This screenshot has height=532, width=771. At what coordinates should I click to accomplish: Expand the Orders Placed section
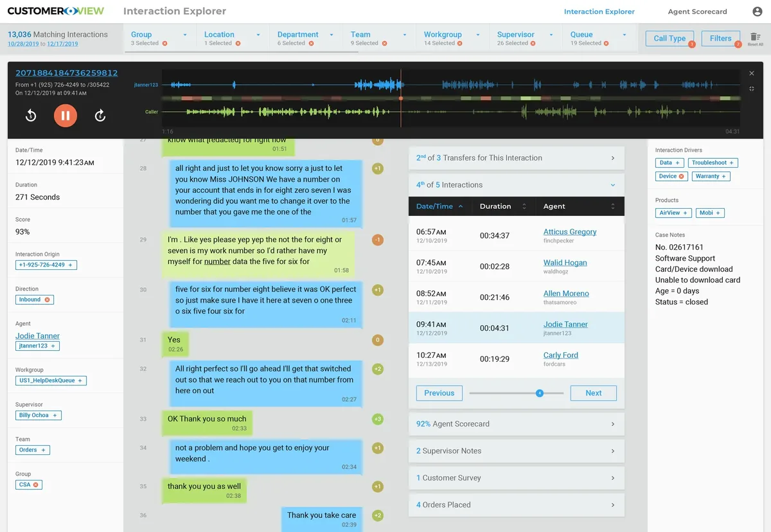click(x=517, y=504)
